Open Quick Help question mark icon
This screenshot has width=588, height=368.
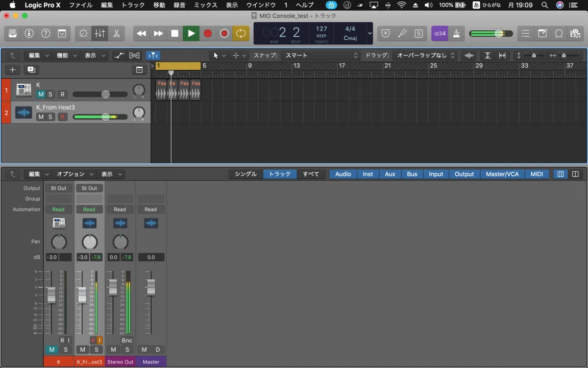pos(46,33)
